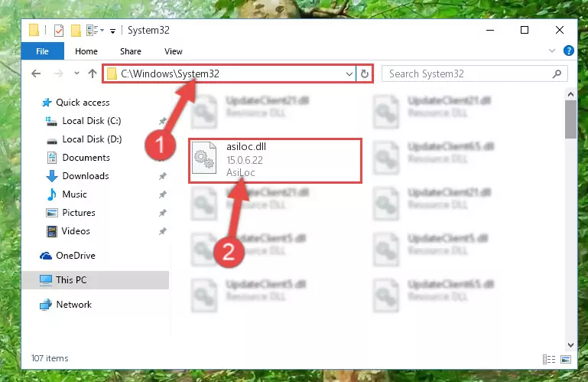Viewport: 588px width, 382px height.
Task: Expand the ribbon with the chevron
Action: (551, 51)
